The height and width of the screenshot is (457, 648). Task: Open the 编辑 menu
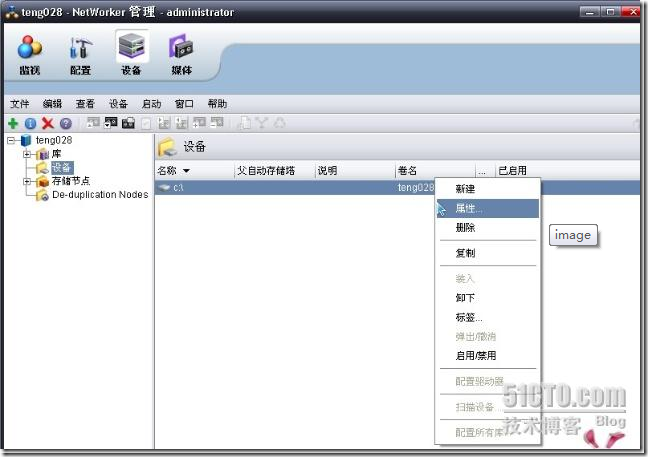[52, 104]
